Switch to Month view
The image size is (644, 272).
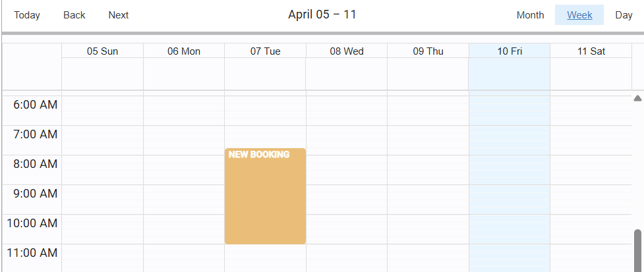(530, 15)
